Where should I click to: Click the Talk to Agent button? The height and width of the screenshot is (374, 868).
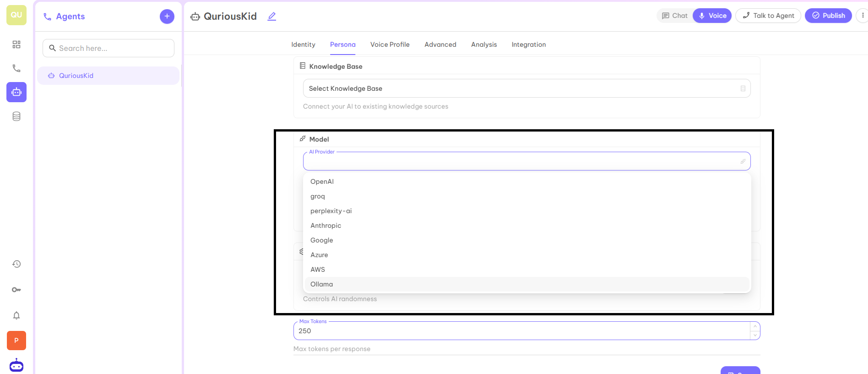pyautogui.click(x=768, y=16)
